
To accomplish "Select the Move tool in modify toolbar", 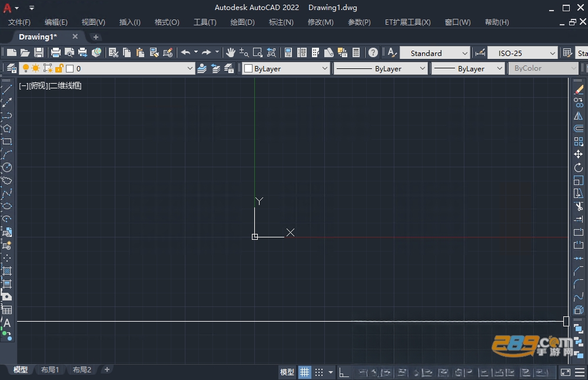I will click(x=579, y=154).
